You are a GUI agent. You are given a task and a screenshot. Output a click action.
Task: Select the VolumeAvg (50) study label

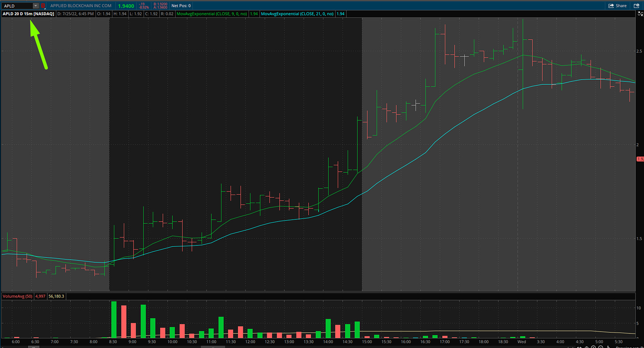[18, 296]
